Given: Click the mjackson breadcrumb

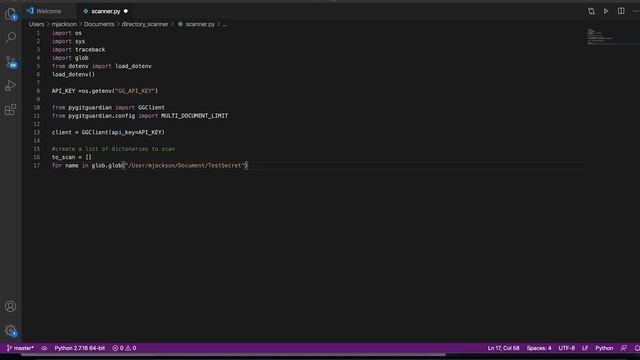Looking at the screenshot, I should 64,24.
